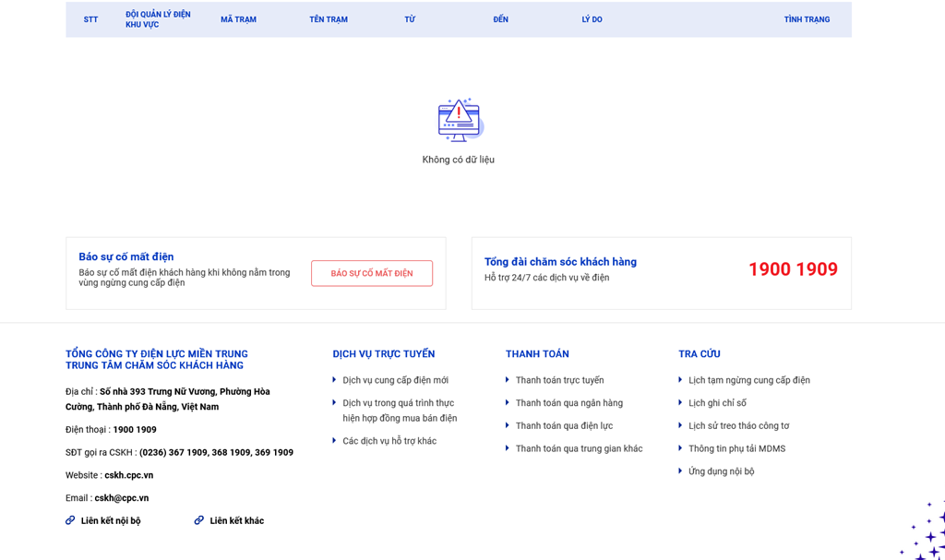This screenshot has width=945, height=560.
Task: Open Các dịch vụ hỗ trợ khác link
Action: [x=389, y=441]
